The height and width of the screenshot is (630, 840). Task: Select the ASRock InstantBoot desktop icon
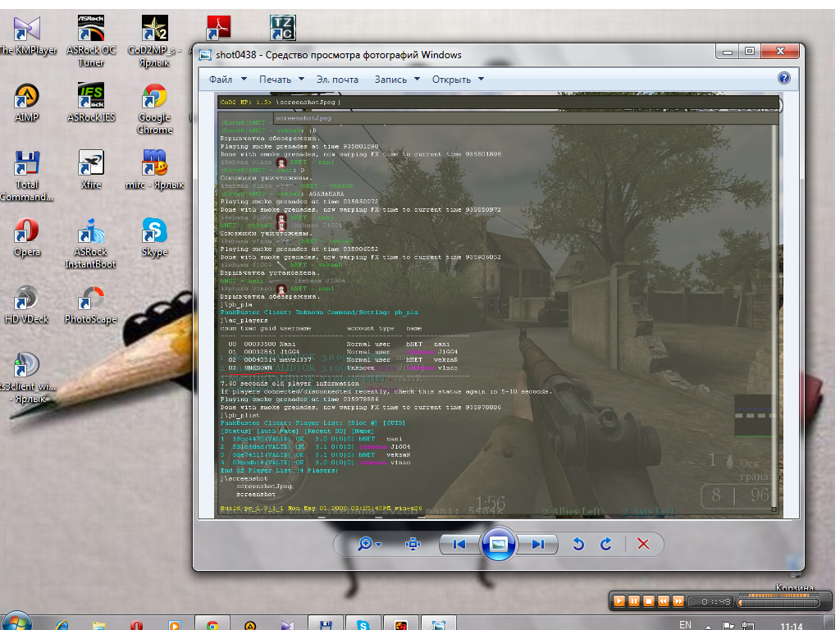(90, 244)
